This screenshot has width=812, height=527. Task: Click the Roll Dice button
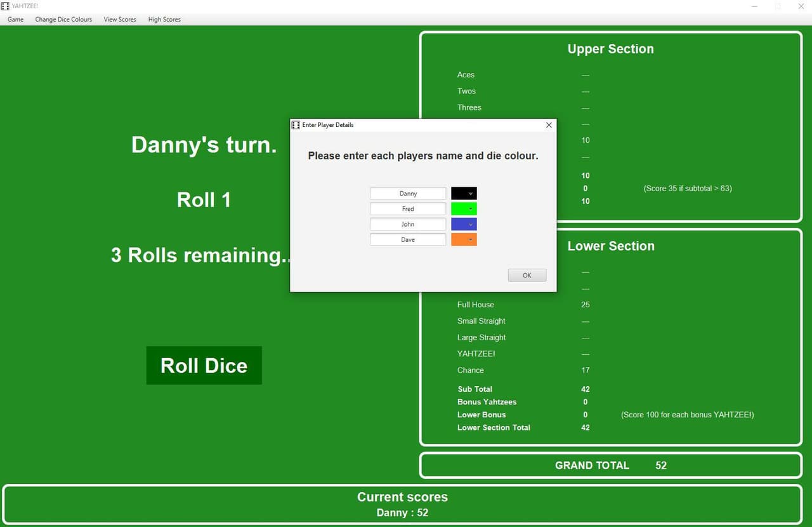[204, 365]
